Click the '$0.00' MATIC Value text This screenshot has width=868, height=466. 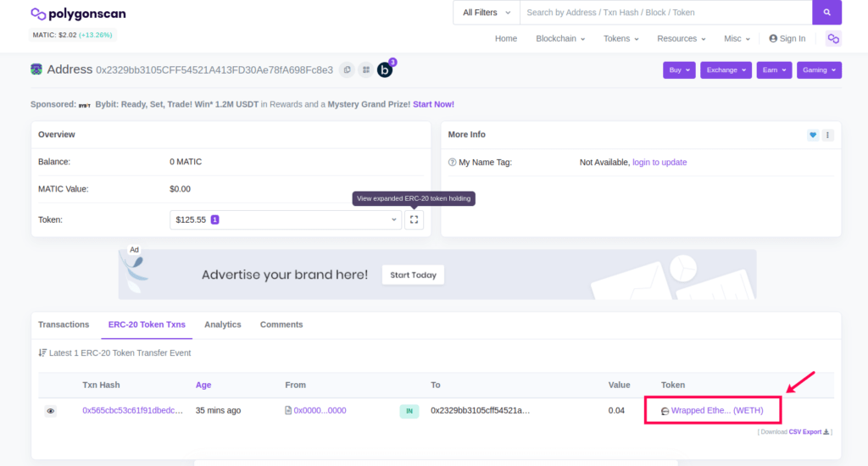(x=180, y=189)
